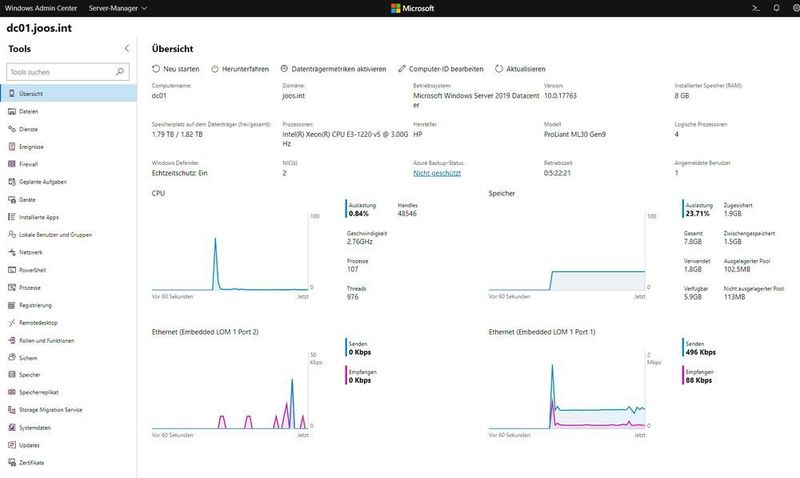Open the Nicht geschützt link
This screenshot has width=800, height=478.
(437, 173)
